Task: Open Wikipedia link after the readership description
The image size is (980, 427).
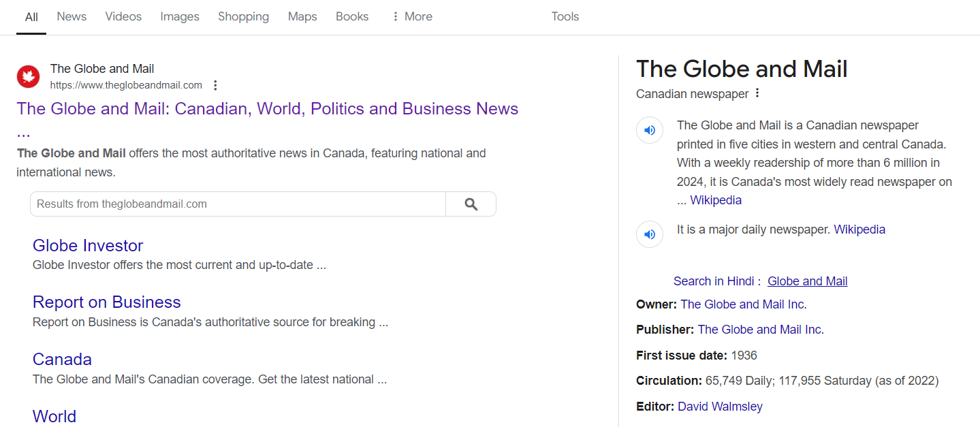Action: coord(716,200)
